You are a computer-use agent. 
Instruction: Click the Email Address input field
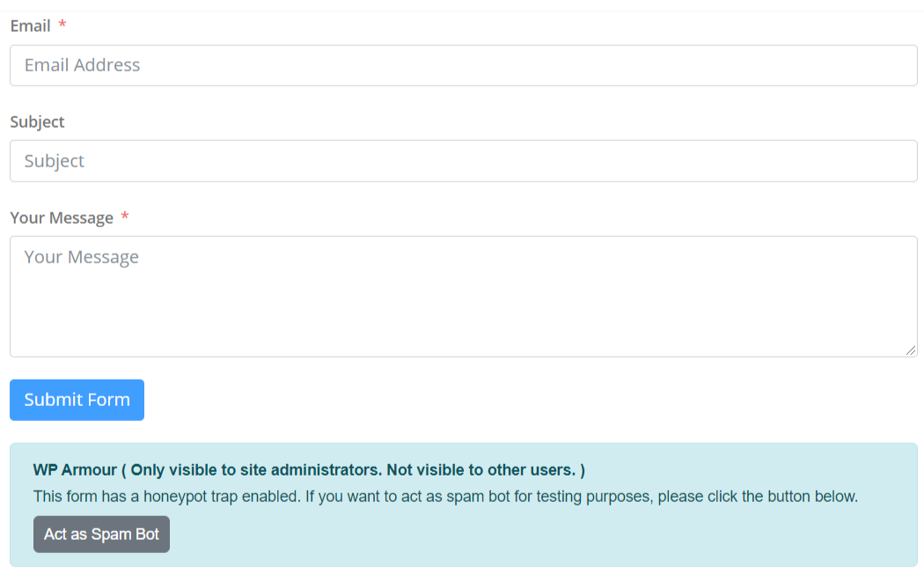(x=462, y=65)
